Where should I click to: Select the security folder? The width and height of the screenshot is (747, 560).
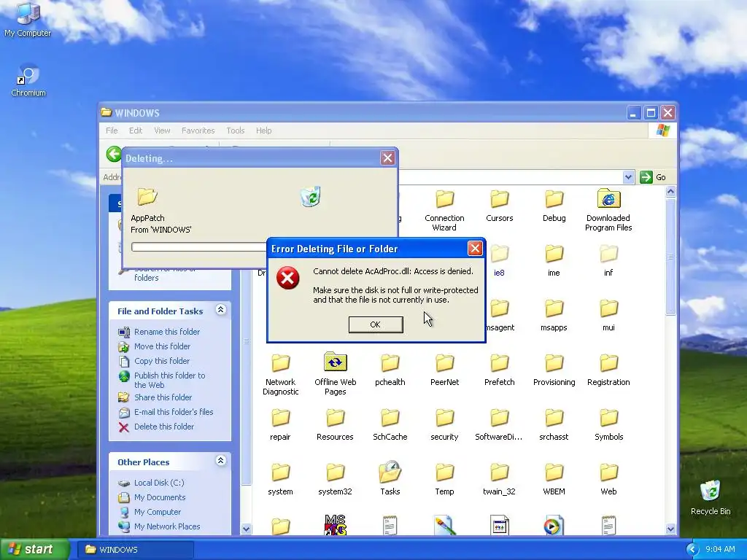point(444,425)
